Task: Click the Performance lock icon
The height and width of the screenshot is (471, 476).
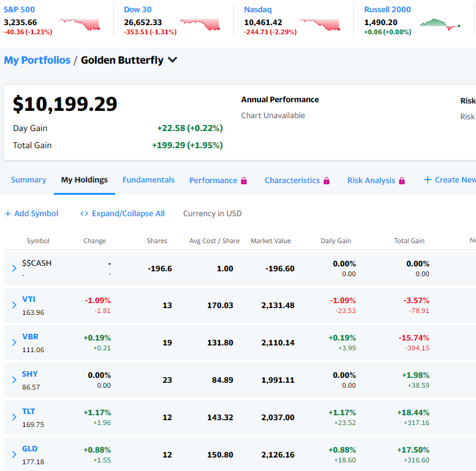Action: 244,181
